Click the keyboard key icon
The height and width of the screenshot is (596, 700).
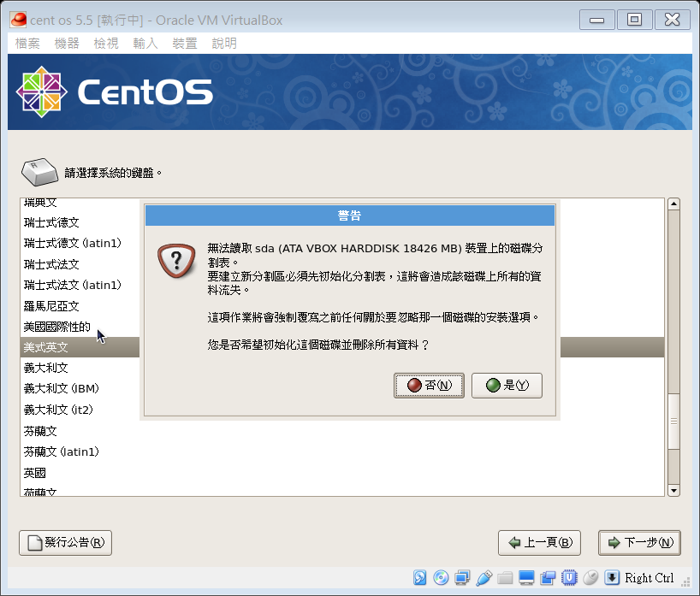pos(39,172)
